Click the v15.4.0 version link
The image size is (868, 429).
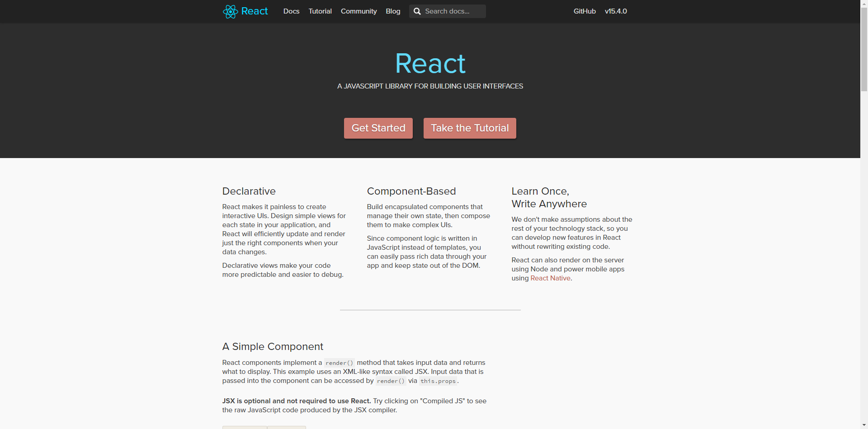pos(616,11)
